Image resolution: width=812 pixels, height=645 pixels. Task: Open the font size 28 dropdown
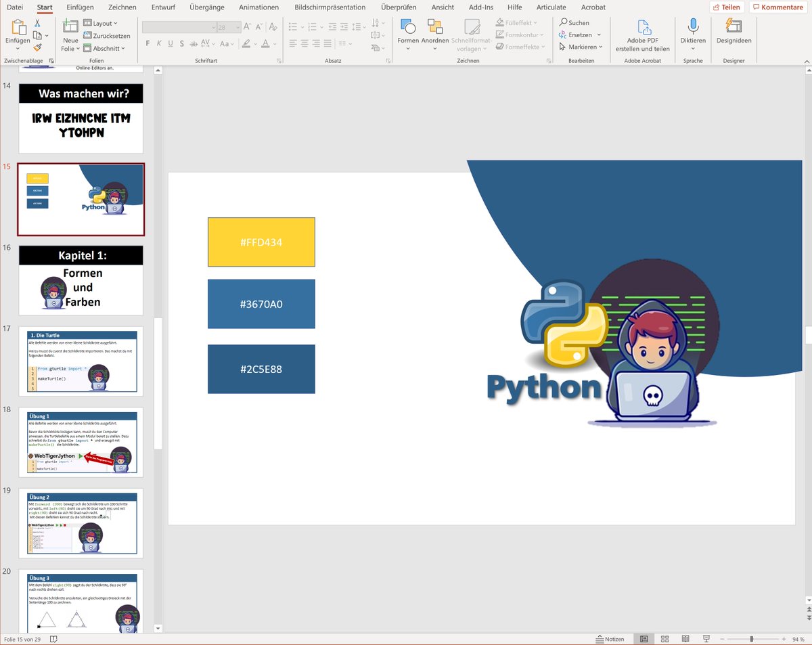pyautogui.click(x=238, y=28)
